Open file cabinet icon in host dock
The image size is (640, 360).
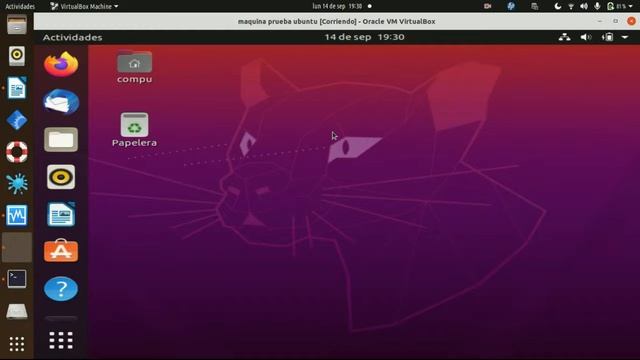coord(17,24)
